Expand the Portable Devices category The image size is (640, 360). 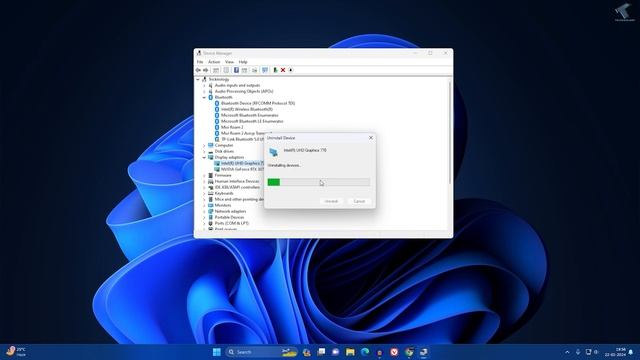point(204,218)
